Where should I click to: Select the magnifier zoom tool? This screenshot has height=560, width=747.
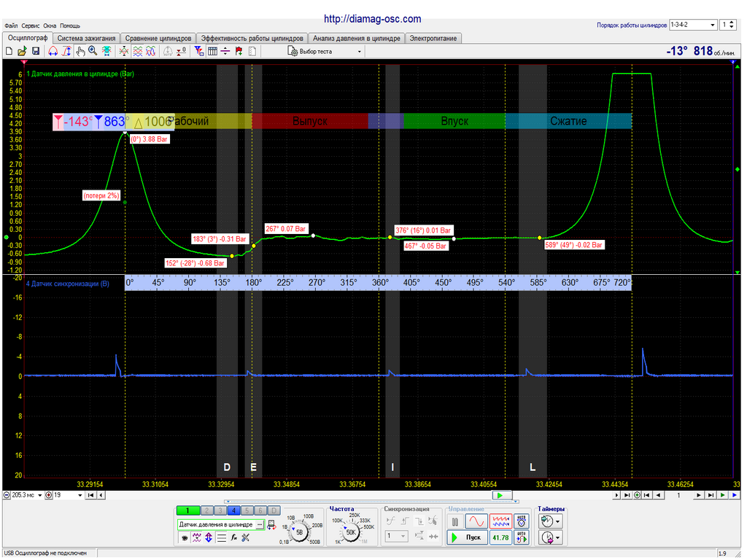(93, 51)
